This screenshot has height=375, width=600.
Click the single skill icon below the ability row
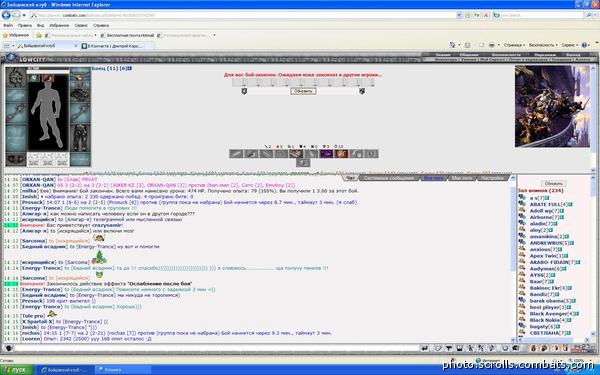303,163
